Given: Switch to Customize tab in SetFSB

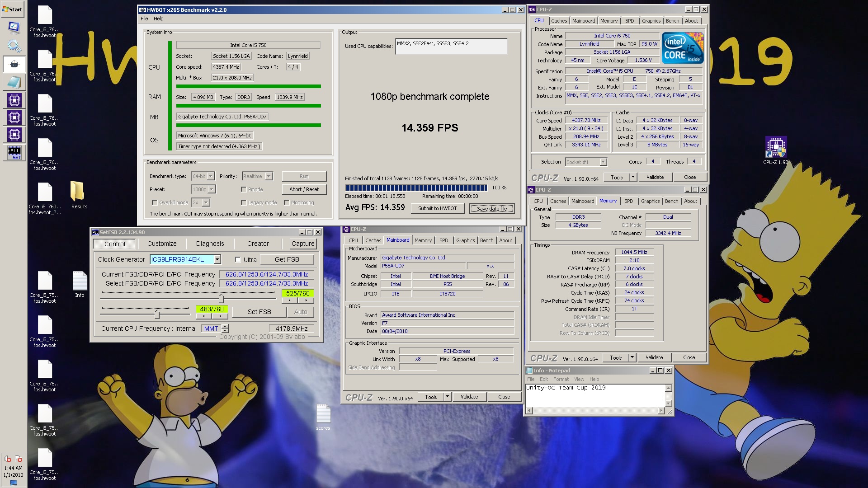Looking at the screenshot, I should pyautogui.click(x=162, y=244).
